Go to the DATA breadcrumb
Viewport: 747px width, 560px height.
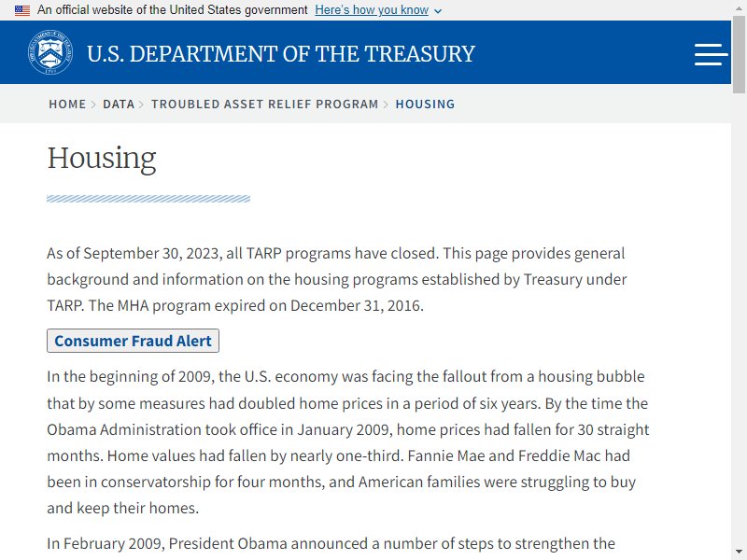tap(119, 104)
